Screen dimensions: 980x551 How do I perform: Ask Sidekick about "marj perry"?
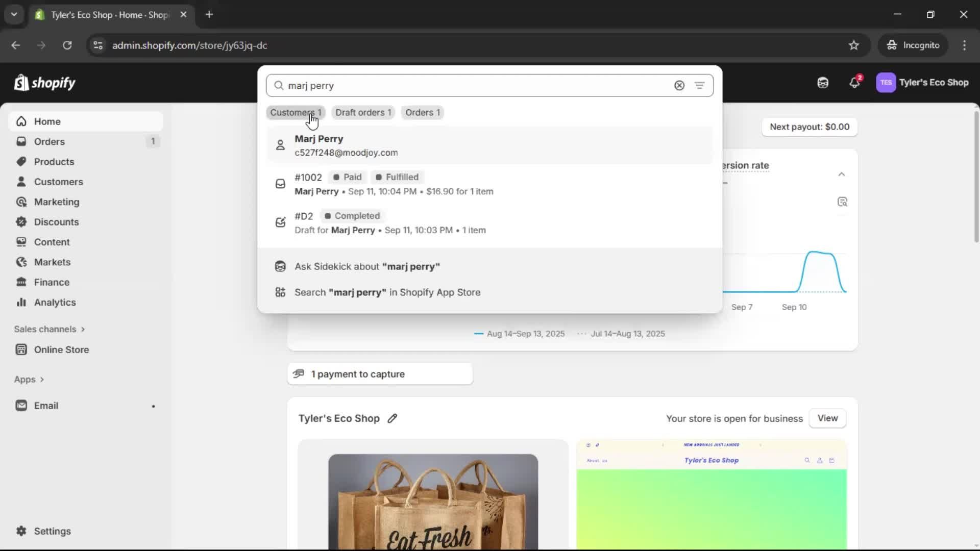click(490, 266)
